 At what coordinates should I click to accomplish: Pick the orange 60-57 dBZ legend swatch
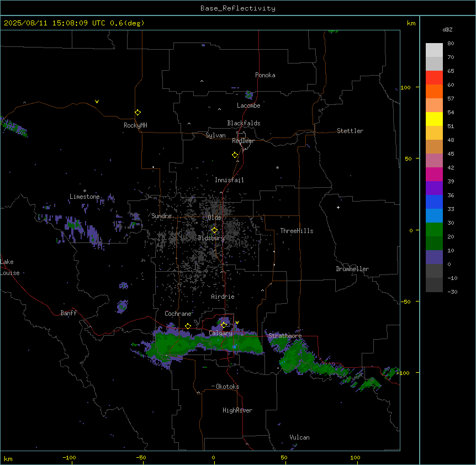coord(434,91)
